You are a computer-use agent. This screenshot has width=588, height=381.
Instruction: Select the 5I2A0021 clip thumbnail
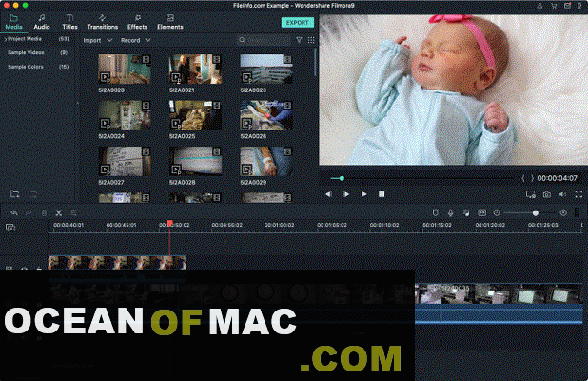coord(195,70)
